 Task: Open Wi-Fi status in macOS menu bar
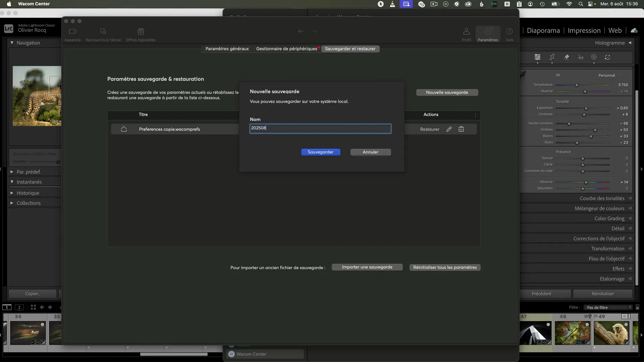[569, 4]
